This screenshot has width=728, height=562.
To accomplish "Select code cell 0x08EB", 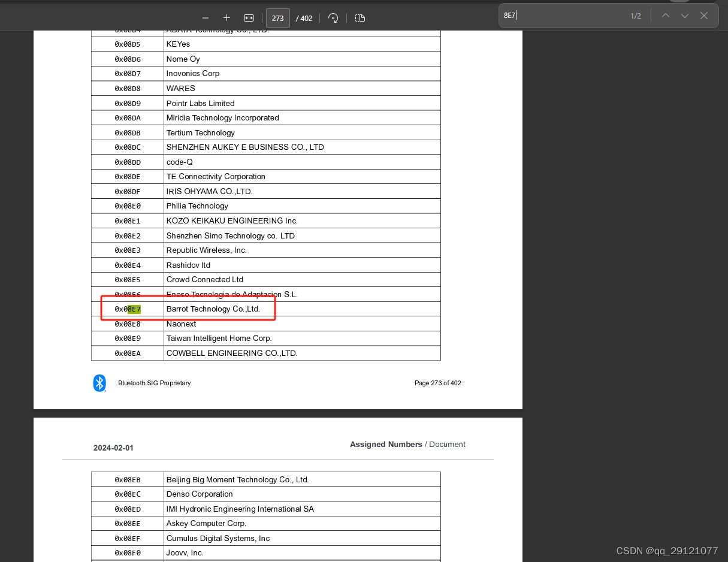I will [128, 480].
